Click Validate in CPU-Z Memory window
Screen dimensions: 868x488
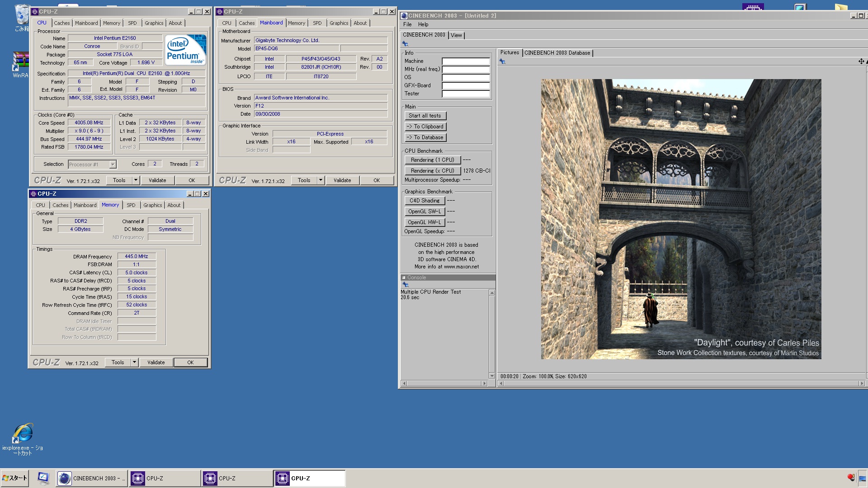pos(156,362)
